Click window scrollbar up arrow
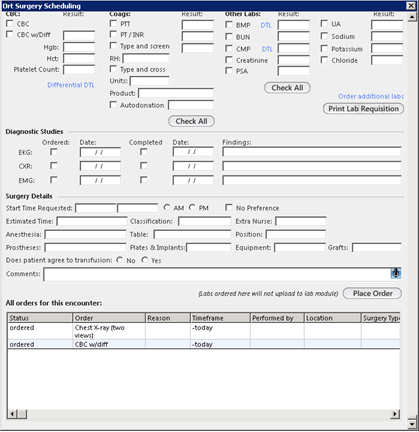This screenshot has height=432, width=419. [x=412, y=17]
